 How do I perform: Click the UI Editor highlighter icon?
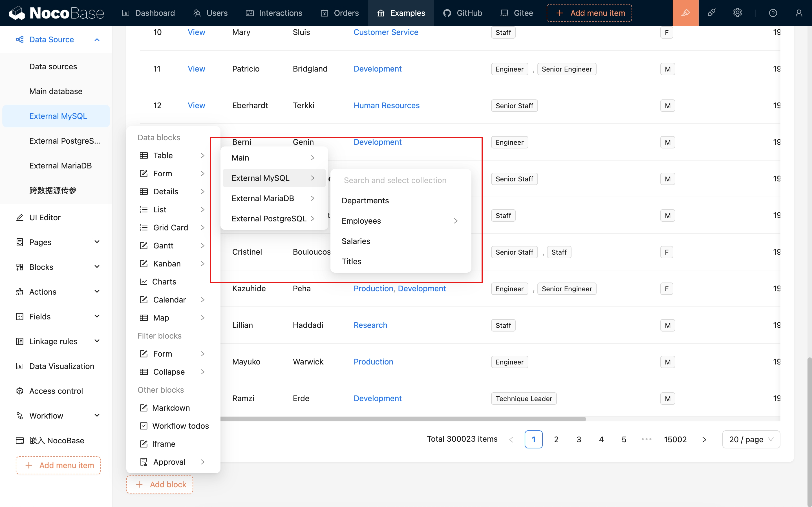685,13
